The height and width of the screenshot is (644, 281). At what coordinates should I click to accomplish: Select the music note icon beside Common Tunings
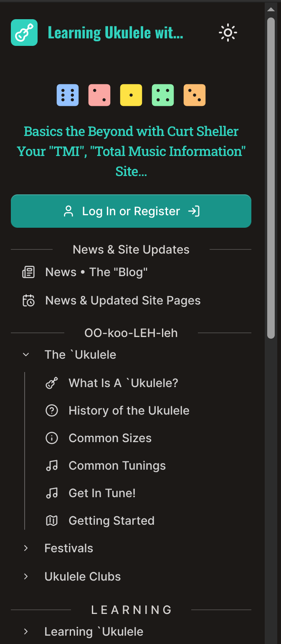coord(51,465)
